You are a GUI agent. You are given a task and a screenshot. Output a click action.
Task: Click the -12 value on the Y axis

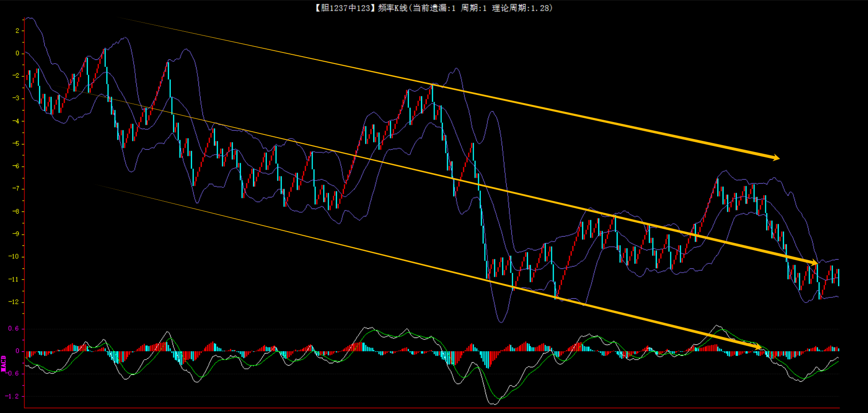14,302
